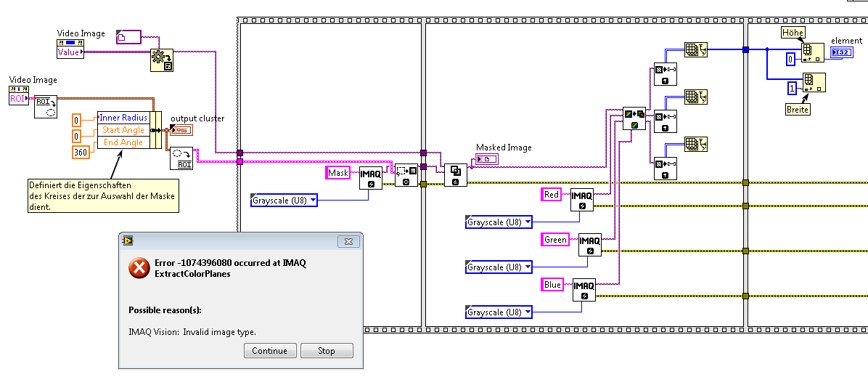Click the IMAQ Mask node after Masked Image wire

click(x=455, y=175)
